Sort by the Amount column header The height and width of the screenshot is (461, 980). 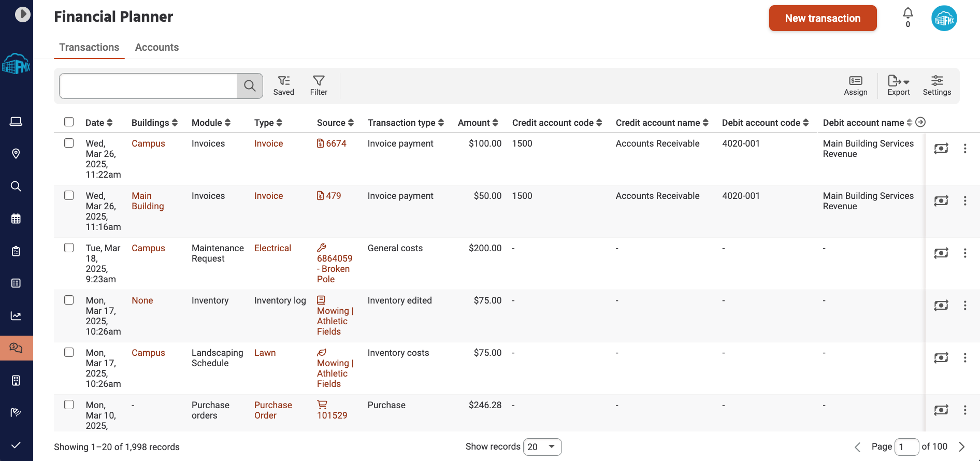478,123
